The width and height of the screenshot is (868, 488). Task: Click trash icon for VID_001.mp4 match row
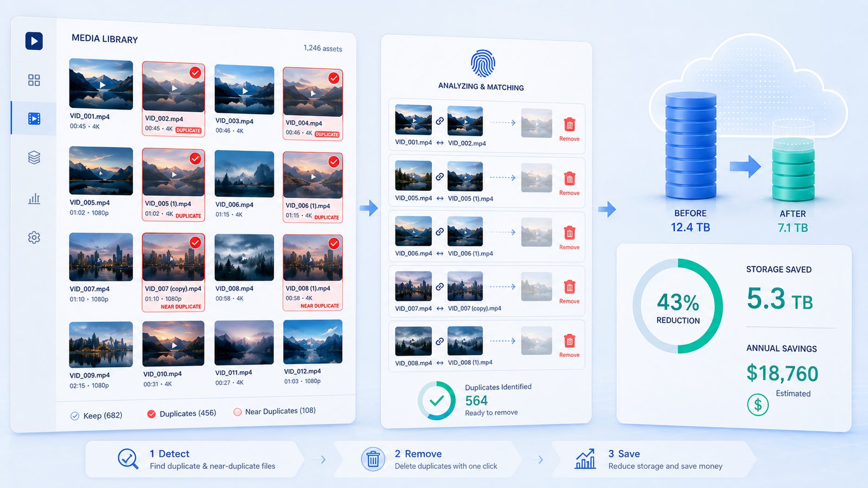pos(570,125)
